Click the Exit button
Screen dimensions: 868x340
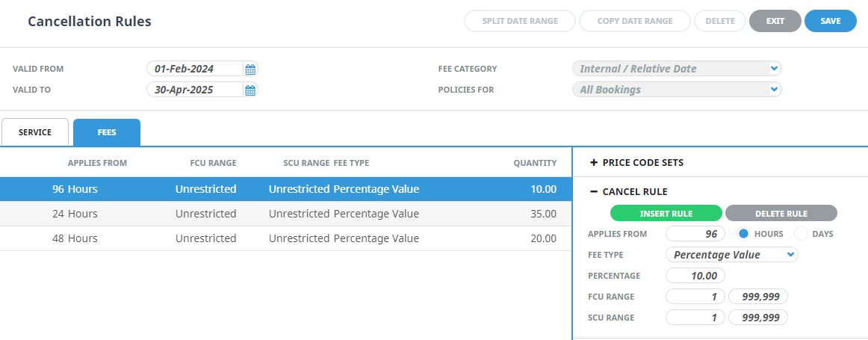tap(775, 21)
